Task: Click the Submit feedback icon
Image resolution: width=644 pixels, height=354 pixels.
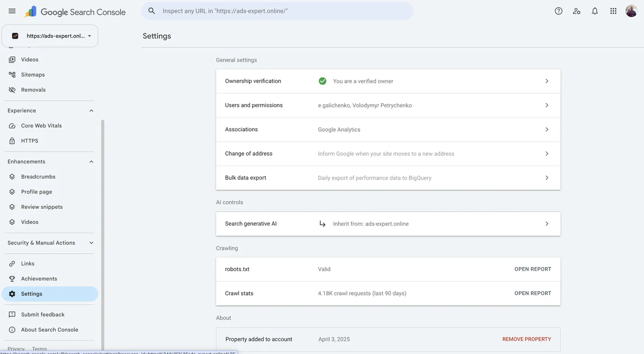Action: click(x=12, y=315)
